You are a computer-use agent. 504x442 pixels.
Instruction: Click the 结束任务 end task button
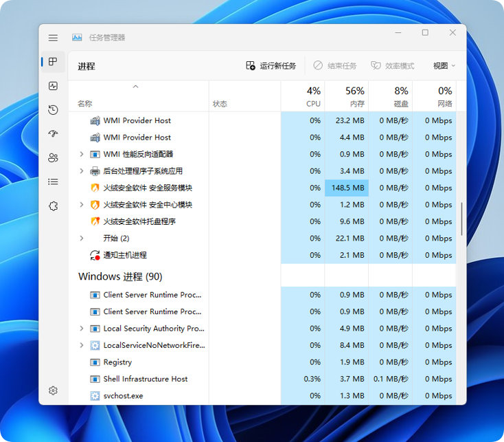coord(334,66)
